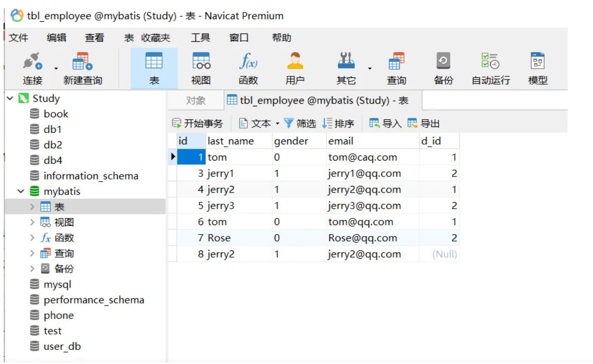Select the tom@qq.com email cell

[x=372, y=222]
